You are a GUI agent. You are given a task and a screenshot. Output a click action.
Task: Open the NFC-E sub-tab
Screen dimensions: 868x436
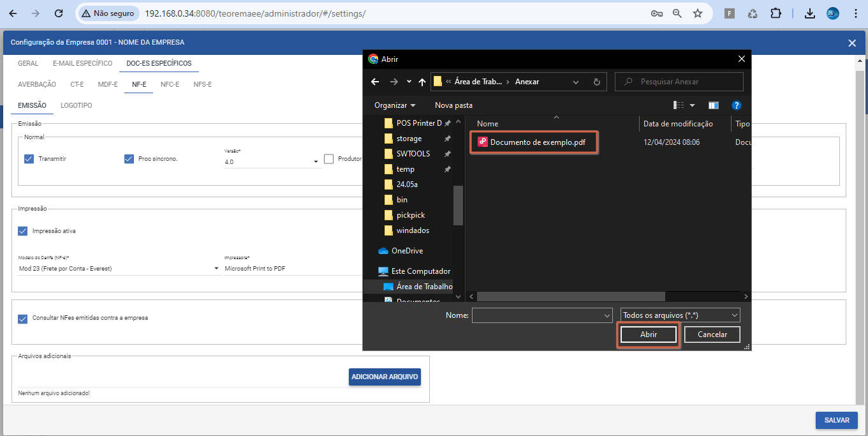[x=170, y=84]
